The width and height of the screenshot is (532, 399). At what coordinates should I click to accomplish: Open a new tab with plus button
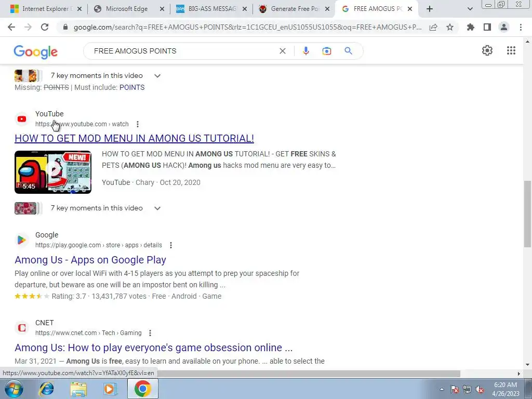click(430, 9)
